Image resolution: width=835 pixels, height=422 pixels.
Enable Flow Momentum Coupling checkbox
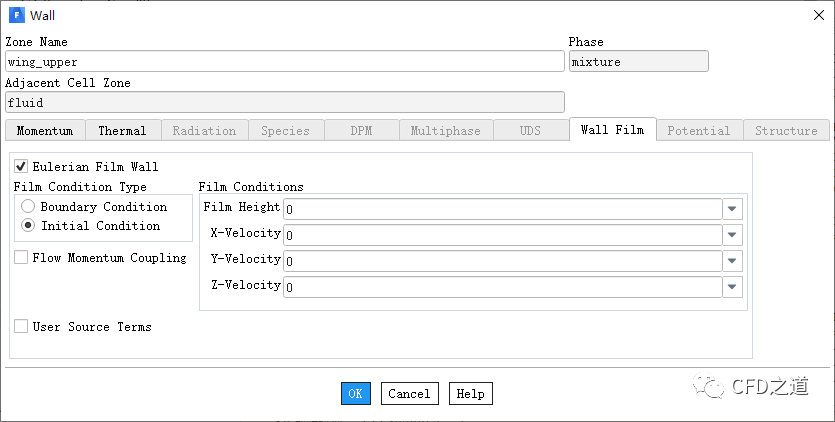click(x=21, y=258)
